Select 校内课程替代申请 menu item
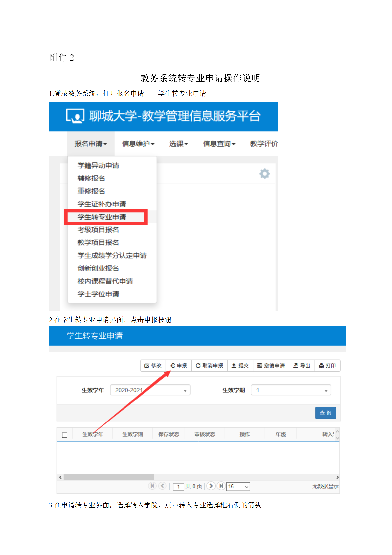392x555 pixels. tap(105, 281)
